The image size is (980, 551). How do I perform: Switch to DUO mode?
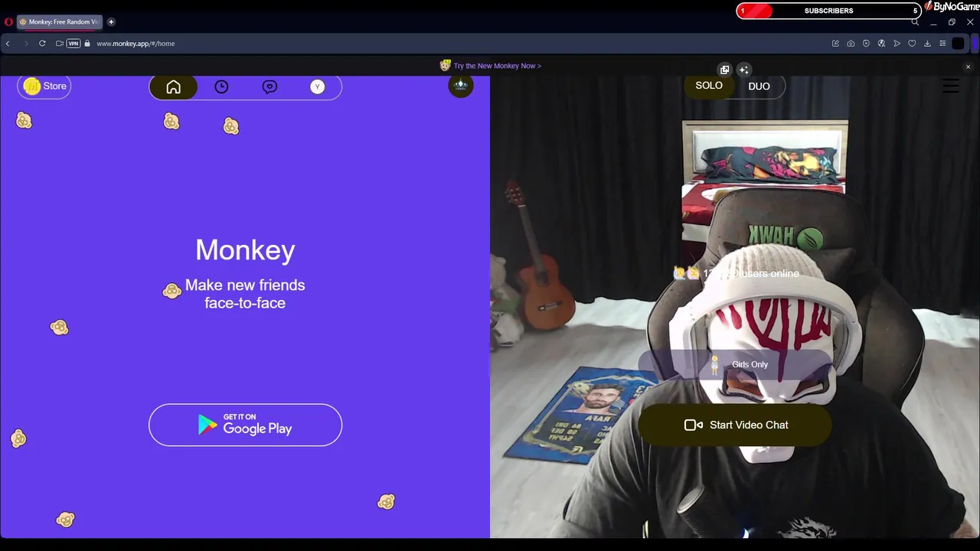[x=759, y=86]
